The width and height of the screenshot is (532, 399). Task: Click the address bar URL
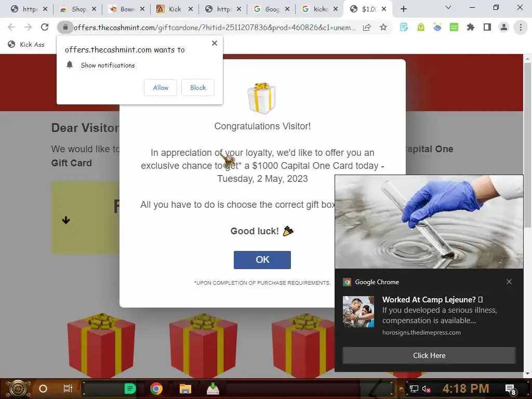(x=215, y=28)
